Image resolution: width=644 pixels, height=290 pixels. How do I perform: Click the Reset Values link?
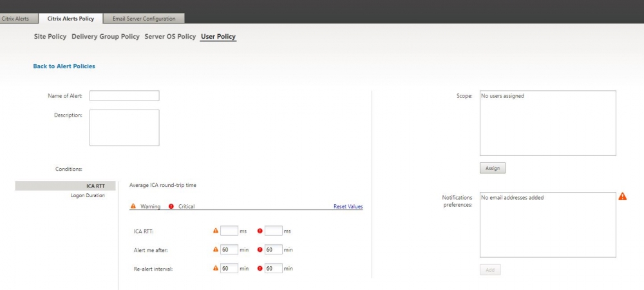click(x=348, y=207)
